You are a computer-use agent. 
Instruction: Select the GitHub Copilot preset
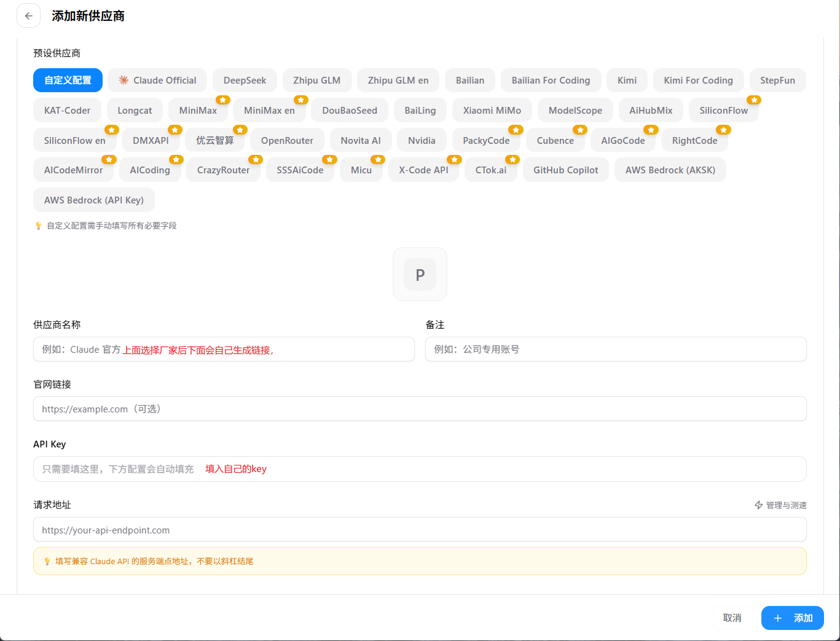click(565, 170)
